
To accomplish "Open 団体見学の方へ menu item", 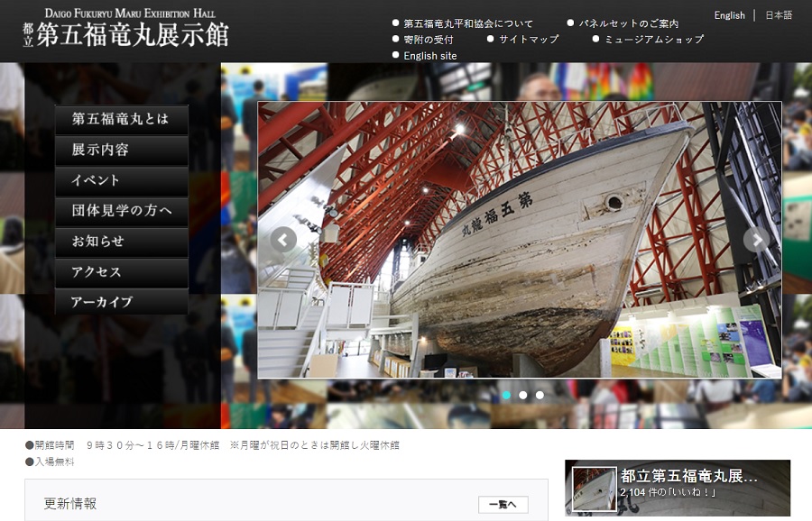I will click(122, 211).
